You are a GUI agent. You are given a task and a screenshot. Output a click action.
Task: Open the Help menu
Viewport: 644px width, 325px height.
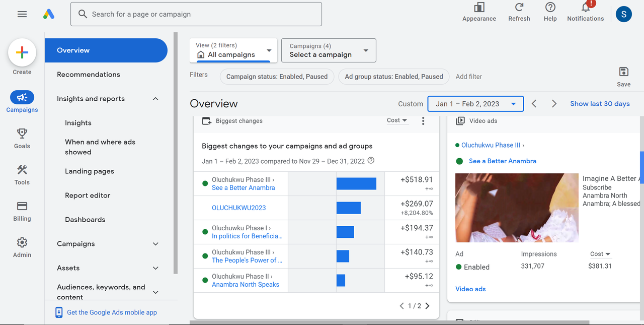tap(550, 12)
